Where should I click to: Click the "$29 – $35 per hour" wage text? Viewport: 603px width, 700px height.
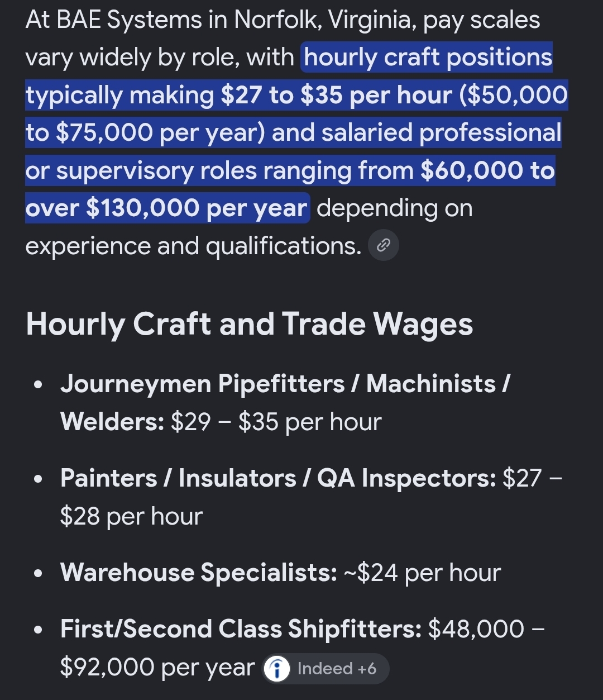pyautogui.click(x=276, y=422)
